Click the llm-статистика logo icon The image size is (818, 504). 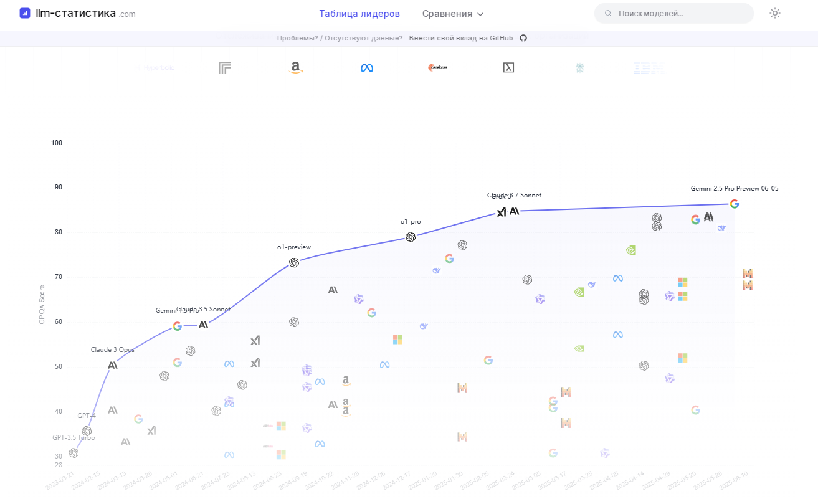click(25, 13)
